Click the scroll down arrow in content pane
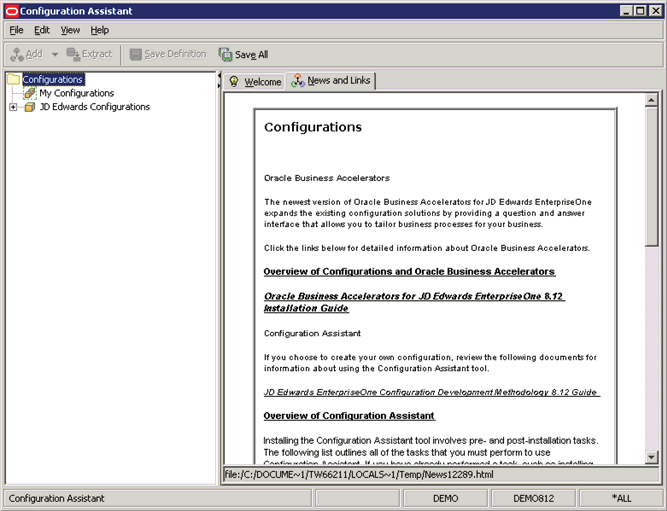The width and height of the screenshot is (667, 511). point(651,457)
